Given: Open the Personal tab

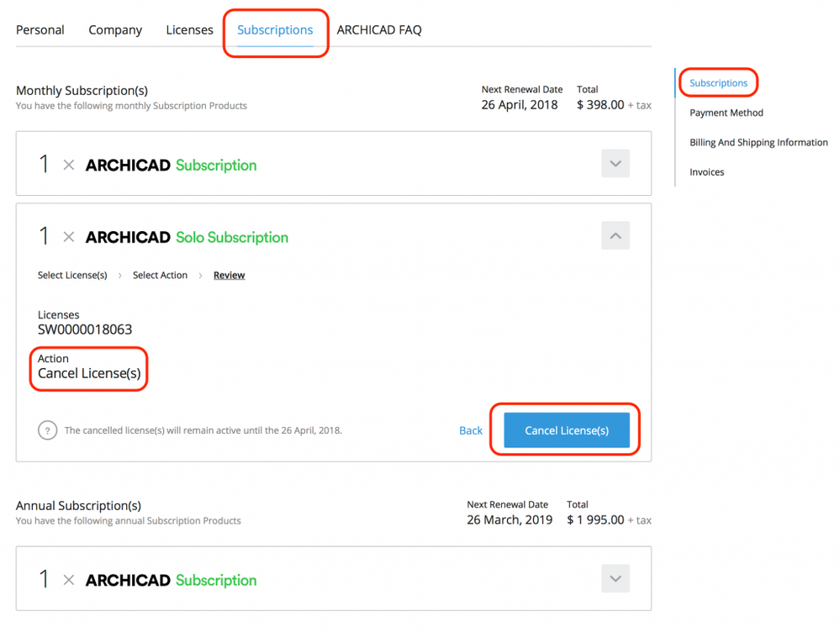Looking at the screenshot, I should [x=40, y=30].
